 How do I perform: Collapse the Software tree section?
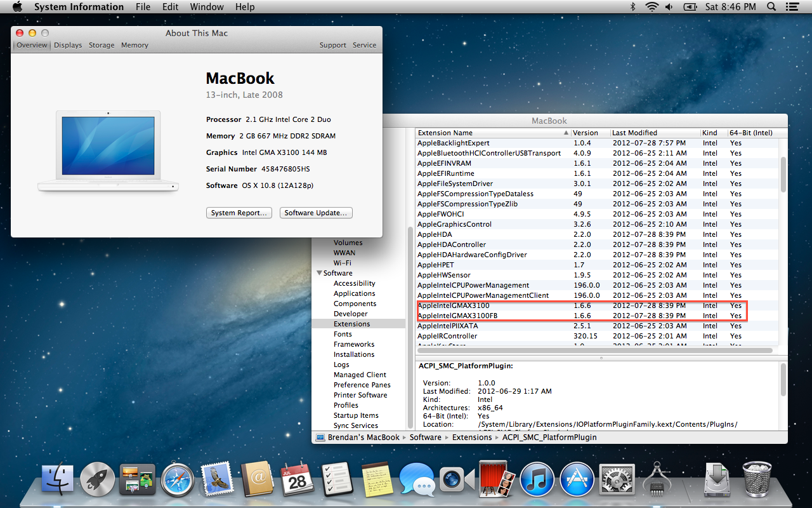click(x=319, y=273)
